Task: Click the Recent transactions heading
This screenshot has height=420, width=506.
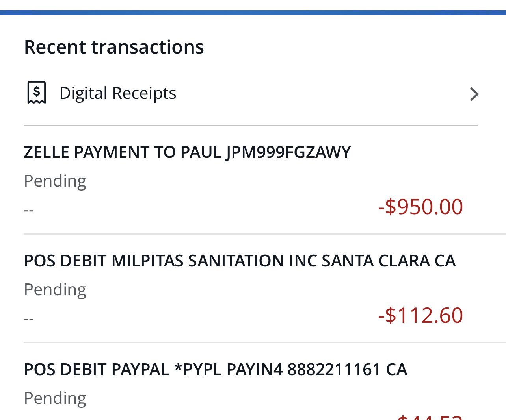Action: (114, 47)
